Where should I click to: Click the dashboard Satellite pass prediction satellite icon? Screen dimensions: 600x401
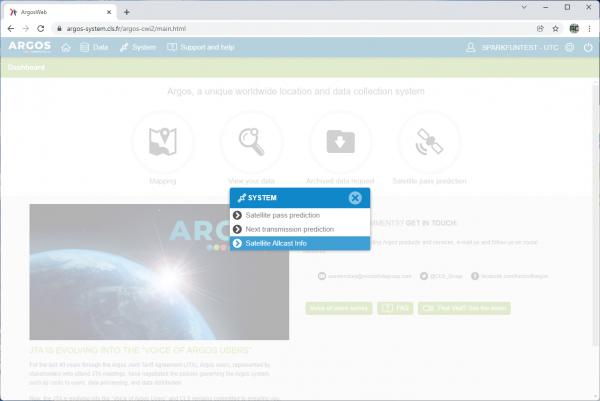point(429,142)
